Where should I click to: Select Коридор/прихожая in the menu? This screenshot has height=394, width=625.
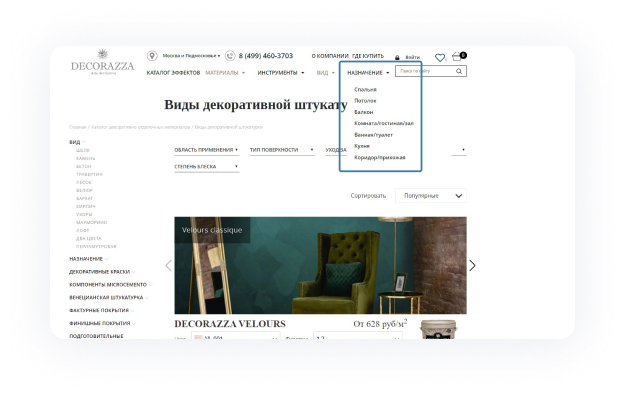click(380, 158)
